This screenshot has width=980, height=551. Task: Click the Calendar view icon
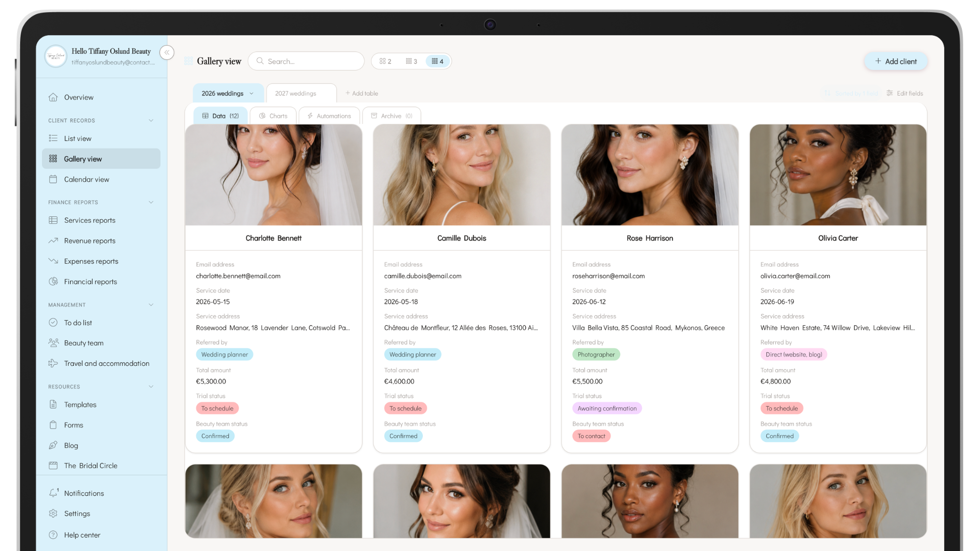coord(53,179)
